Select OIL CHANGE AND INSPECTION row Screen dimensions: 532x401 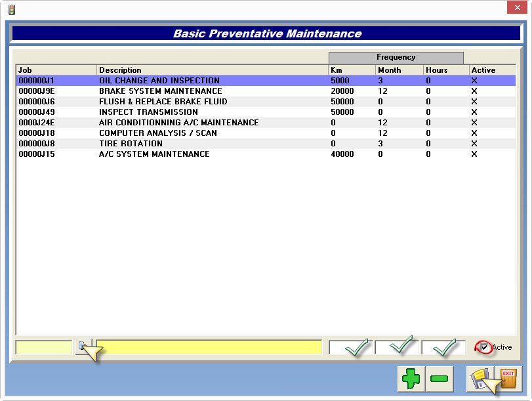pyautogui.click(x=266, y=81)
